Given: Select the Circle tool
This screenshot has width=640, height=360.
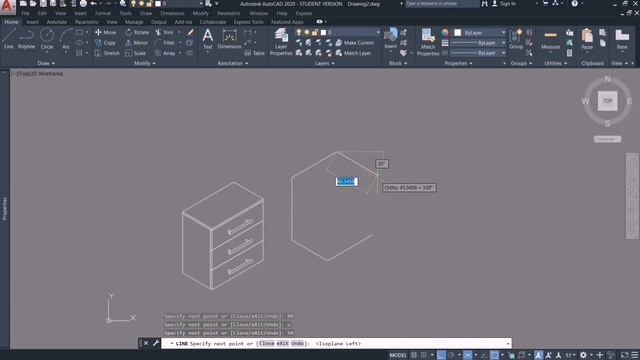Looking at the screenshot, I should pyautogui.click(x=47, y=39).
